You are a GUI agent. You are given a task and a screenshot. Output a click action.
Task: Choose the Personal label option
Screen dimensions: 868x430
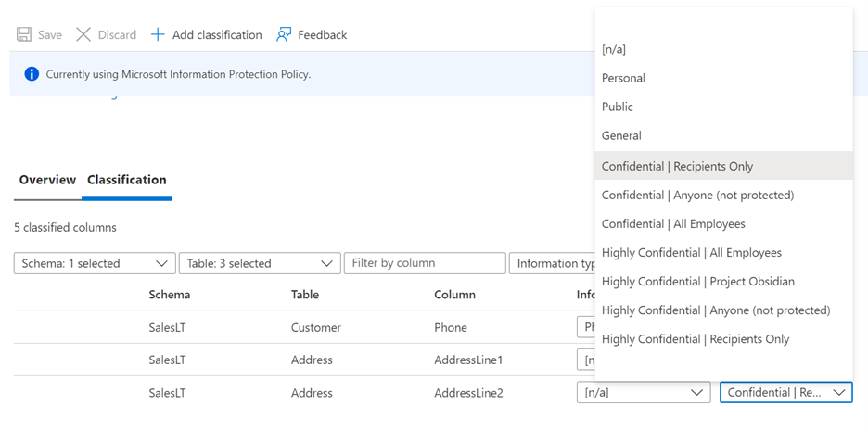pos(623,78)
